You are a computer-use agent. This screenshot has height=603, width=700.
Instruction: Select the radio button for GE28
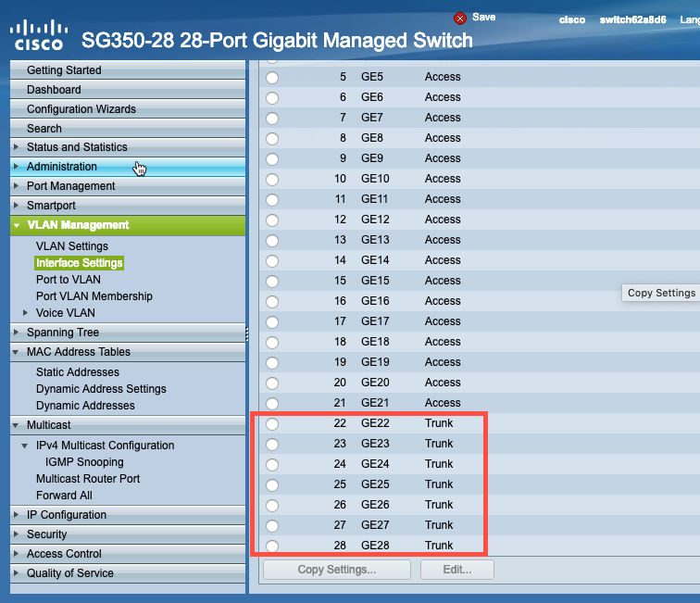272,546
